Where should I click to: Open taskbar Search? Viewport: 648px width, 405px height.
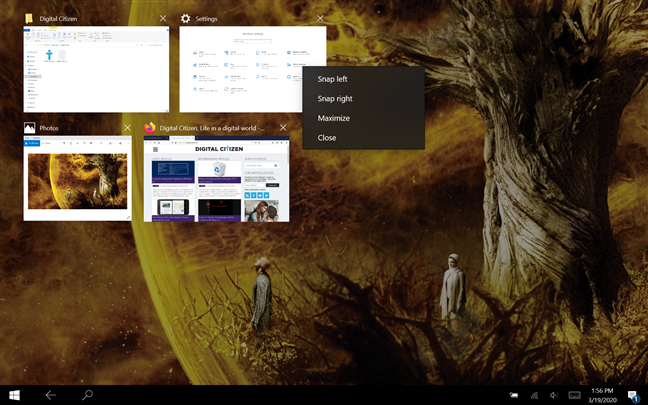(x=87, y=395)
